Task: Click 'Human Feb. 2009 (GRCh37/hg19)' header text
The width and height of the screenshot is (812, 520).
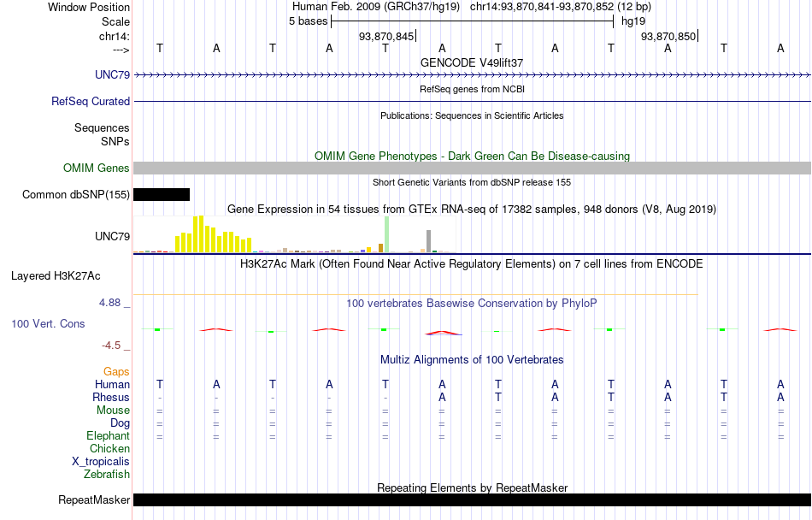Action: [376, 7]
